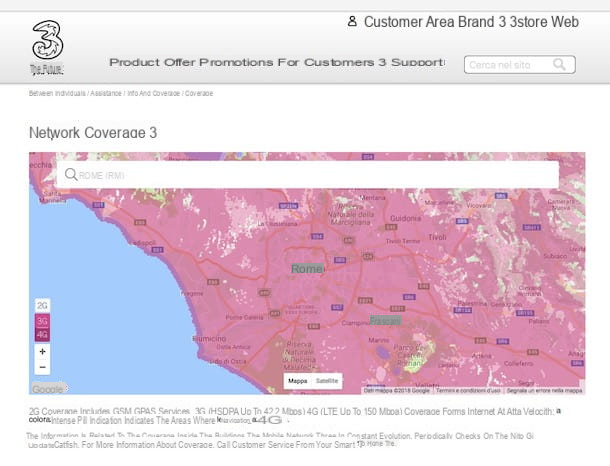Go to Assistance breadcrumb
The width and height of the screenshot is (610, 466).
pos(106,93)
